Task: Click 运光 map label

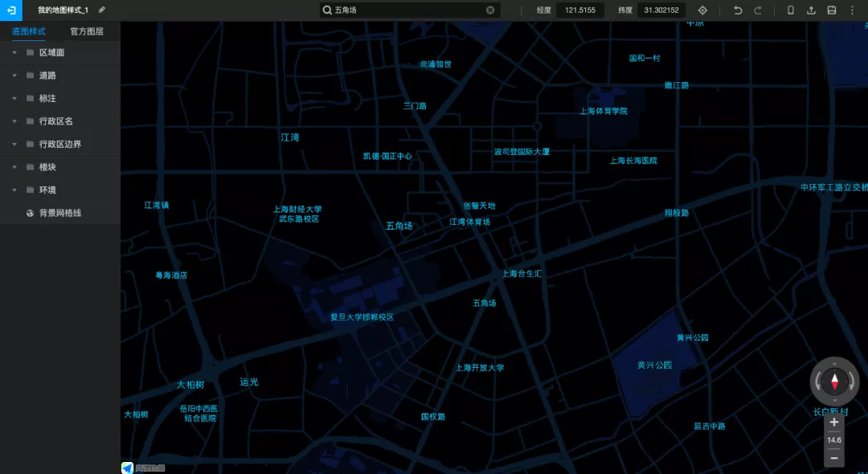Action: point(249,382)
